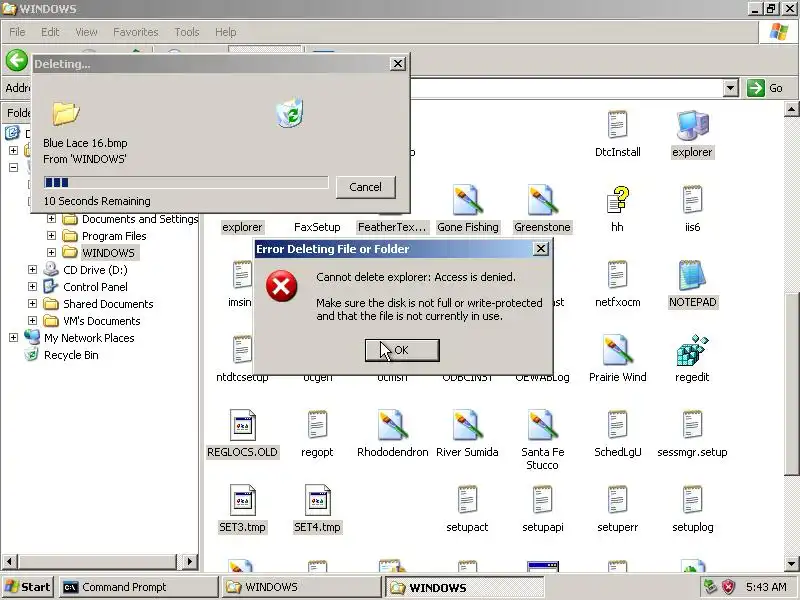Expand VM's Documents tree node

coord(32,320)
